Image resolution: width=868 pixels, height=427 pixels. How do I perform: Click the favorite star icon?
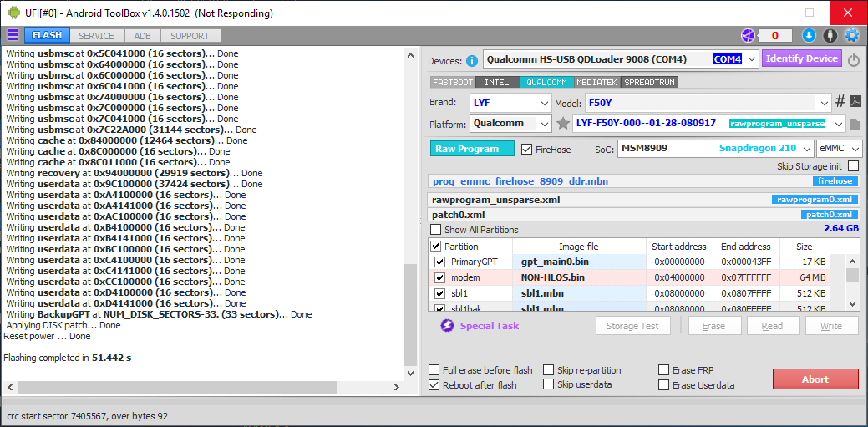pyautogui.click(x=563, y=124)
